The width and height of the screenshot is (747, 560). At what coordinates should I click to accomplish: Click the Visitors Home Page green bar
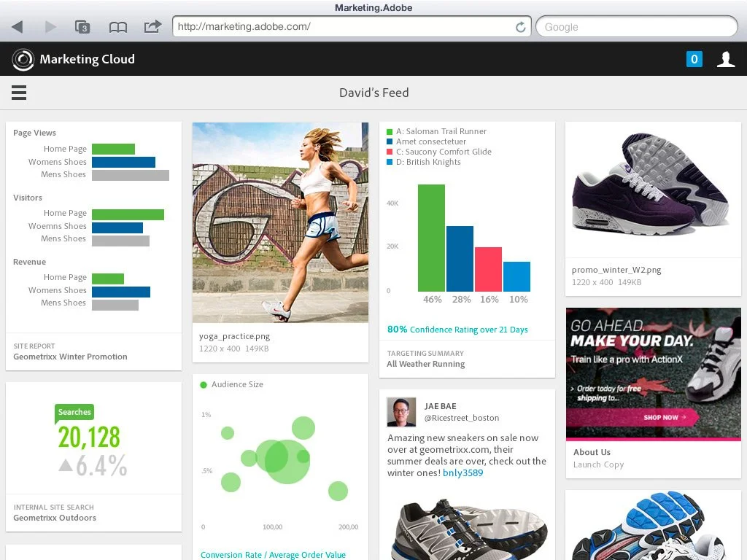pyautogui.click(x=128, y=214)
